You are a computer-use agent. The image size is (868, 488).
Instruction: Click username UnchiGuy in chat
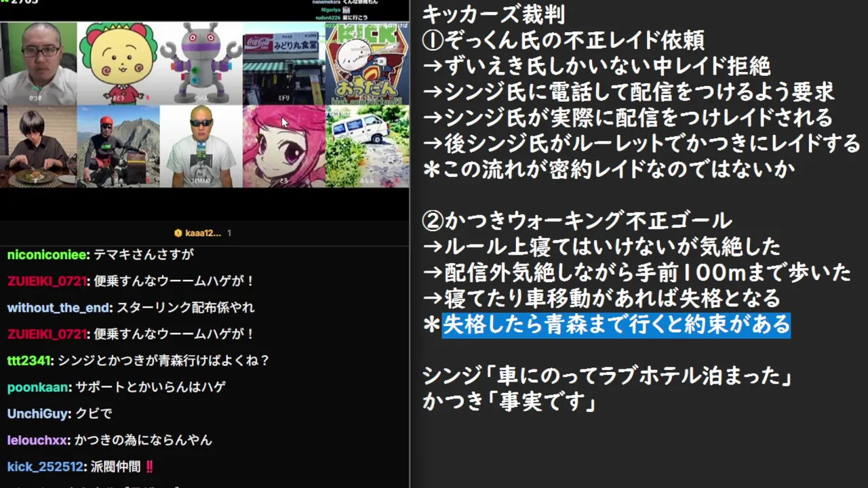[39, 413]
